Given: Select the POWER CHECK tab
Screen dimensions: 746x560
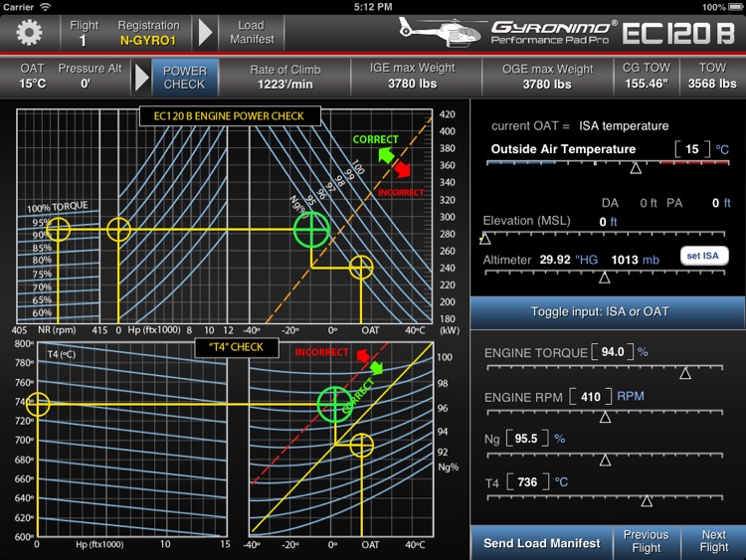Looking at the screenshot, I should (x=185, y=78).
